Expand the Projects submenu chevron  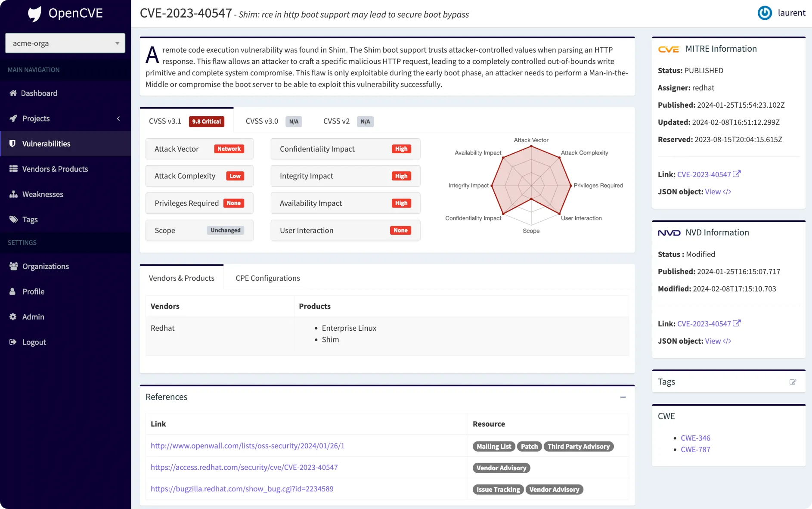tap(118, 118)
